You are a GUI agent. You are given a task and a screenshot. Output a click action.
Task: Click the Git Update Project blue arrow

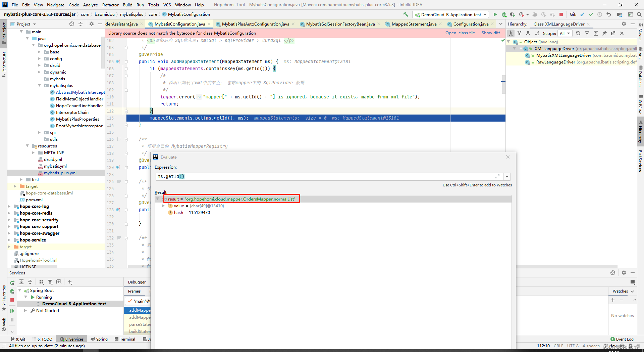tap(582, 14)
